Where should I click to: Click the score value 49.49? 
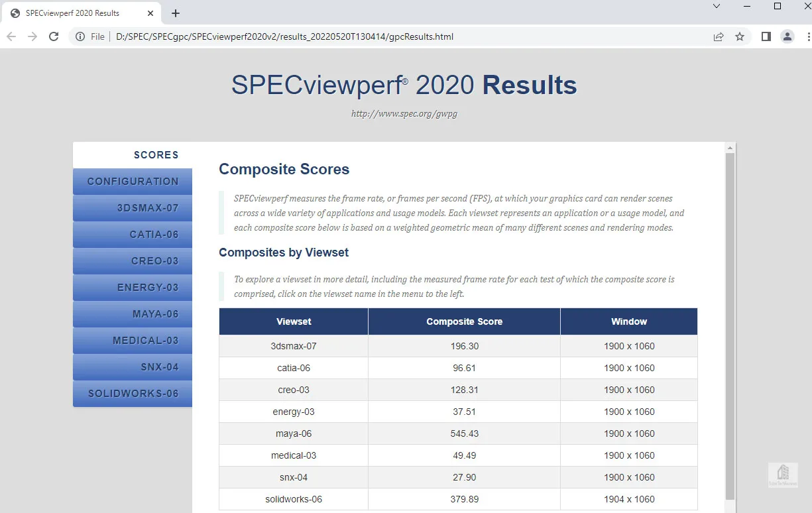coord(464,455)
